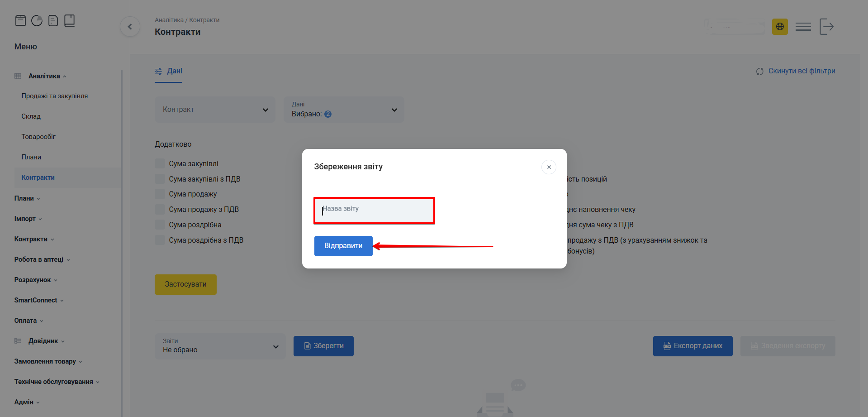Click the archive box icon in sidebar
Image resolution: width=868 pixels, height=417 pixels.
(x=20, y=21)
